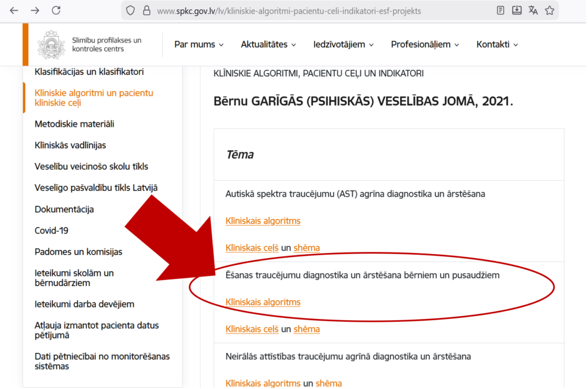Open the Profesionāļiem menu

click(425, 45)
